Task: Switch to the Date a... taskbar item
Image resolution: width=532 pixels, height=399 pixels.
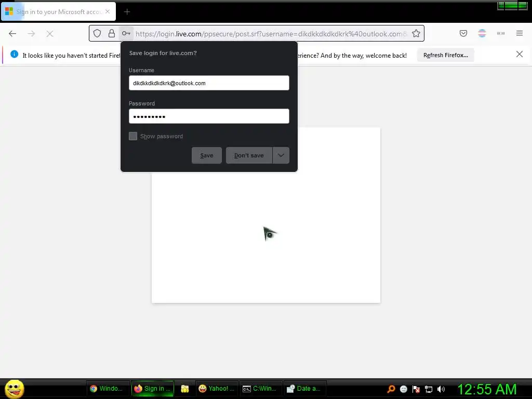Action: (304, 389)
